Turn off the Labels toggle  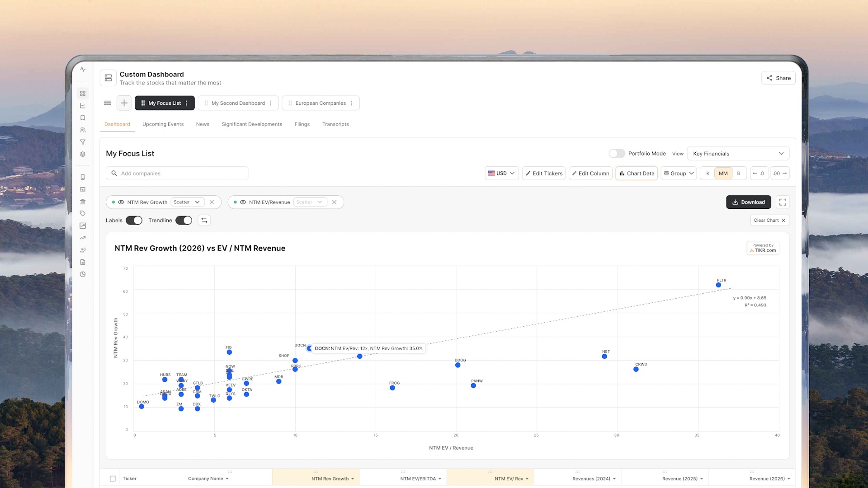(x=134, y=221)
